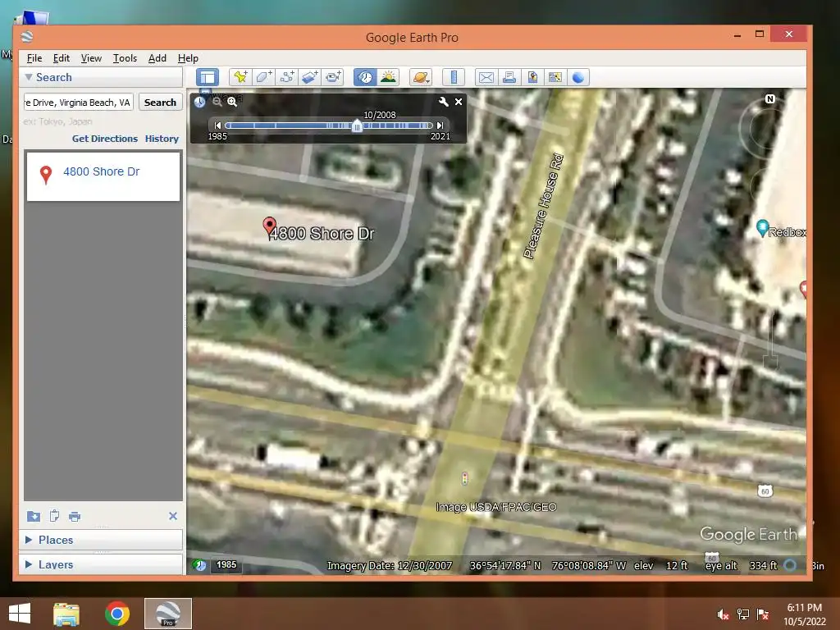Clear the search results with the blue X

pyautogui.click(x=172, y=516)
